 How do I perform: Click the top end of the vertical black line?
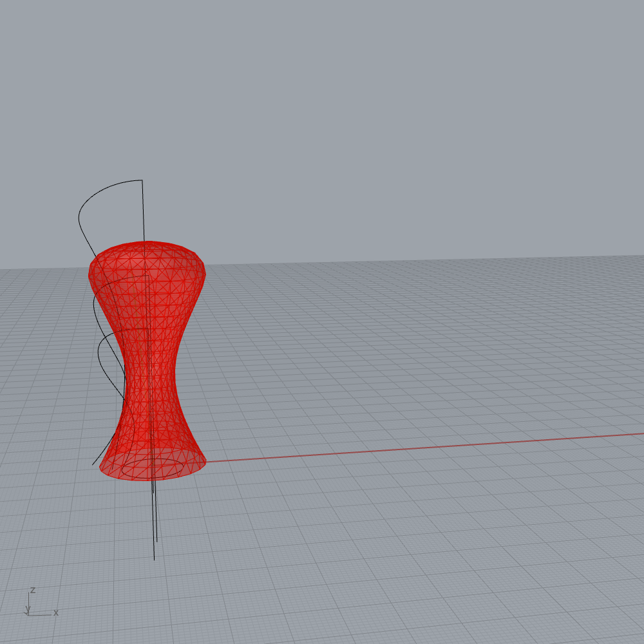point(142,182)
